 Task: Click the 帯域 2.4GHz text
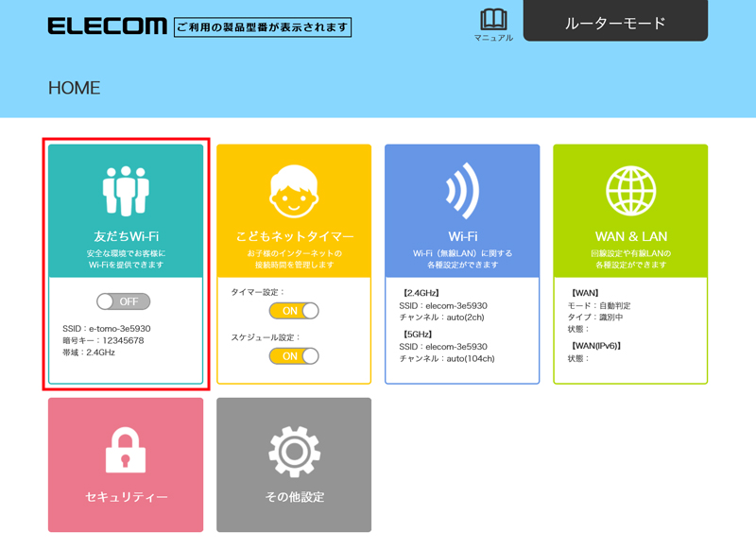tap(89, 352)
